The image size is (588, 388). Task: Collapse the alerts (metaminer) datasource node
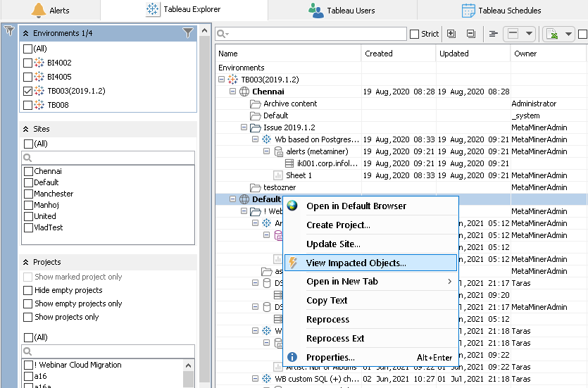pos(267,151)
